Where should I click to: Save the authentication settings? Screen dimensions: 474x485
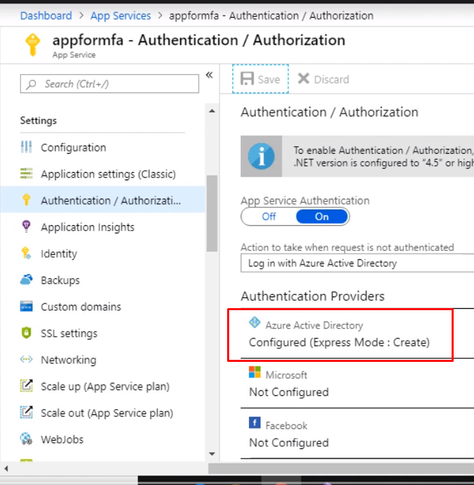click(260, 79)
